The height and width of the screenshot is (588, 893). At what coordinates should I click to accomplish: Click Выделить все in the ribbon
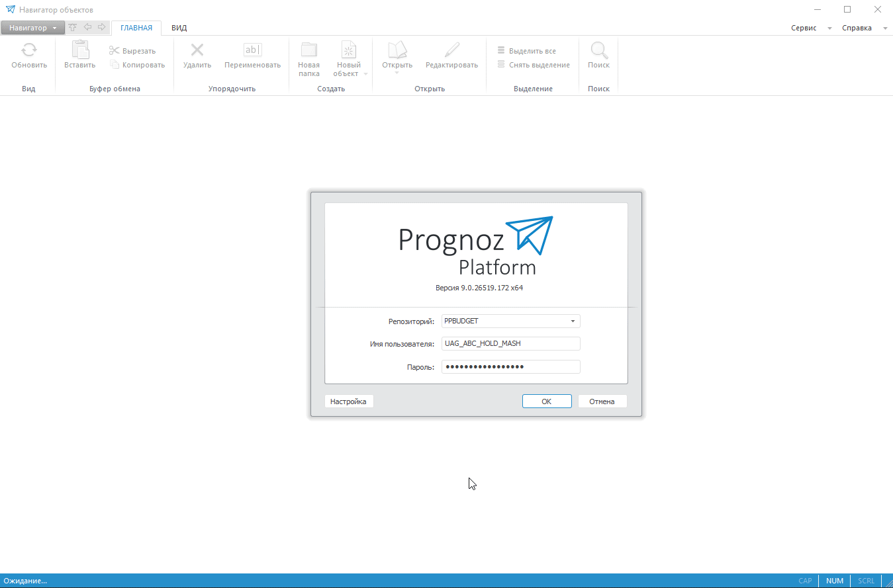[x=527, y=51]
